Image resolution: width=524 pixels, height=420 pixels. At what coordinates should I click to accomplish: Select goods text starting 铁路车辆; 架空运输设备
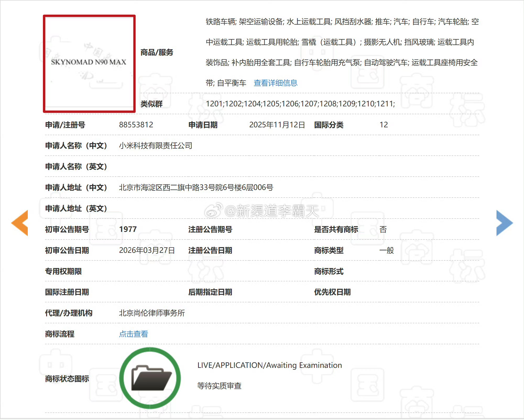coord(342,52)
